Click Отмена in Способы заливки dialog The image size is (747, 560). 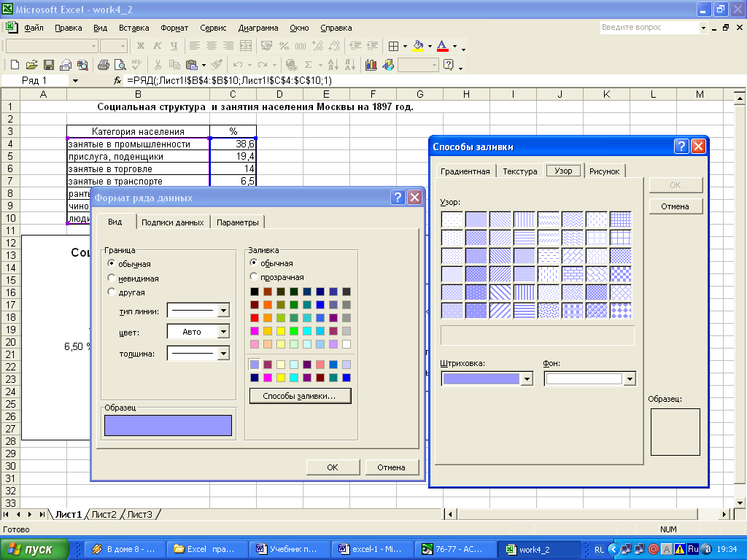pyautogui.click(x=675, y=206)
